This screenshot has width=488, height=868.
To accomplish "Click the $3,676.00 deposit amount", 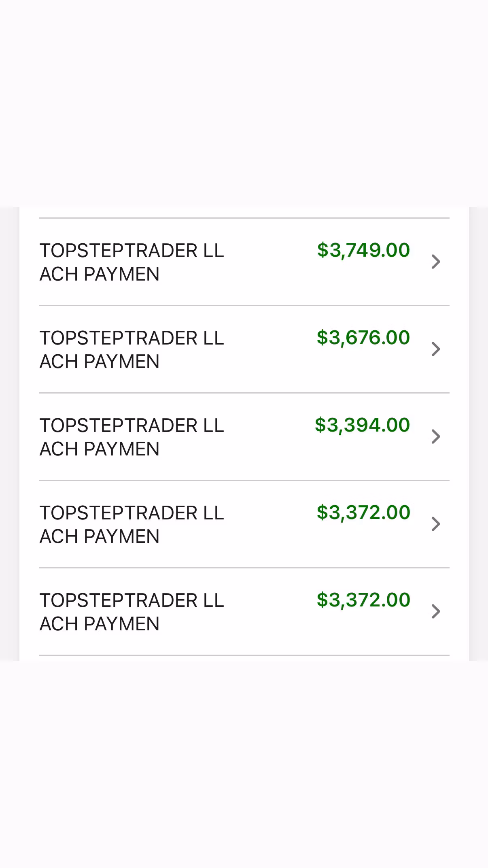I will click(363, 338).
